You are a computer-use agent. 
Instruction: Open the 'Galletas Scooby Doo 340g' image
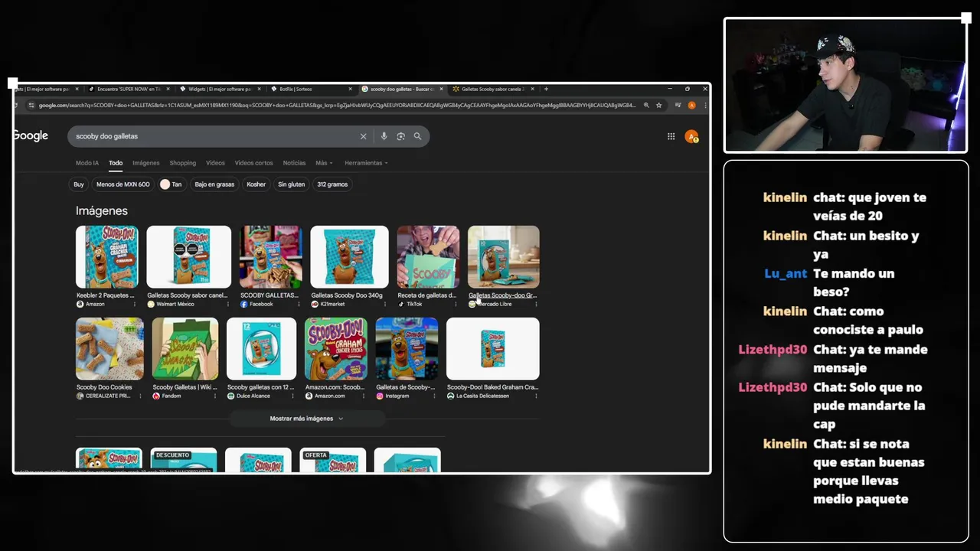(x=349, y=257)
